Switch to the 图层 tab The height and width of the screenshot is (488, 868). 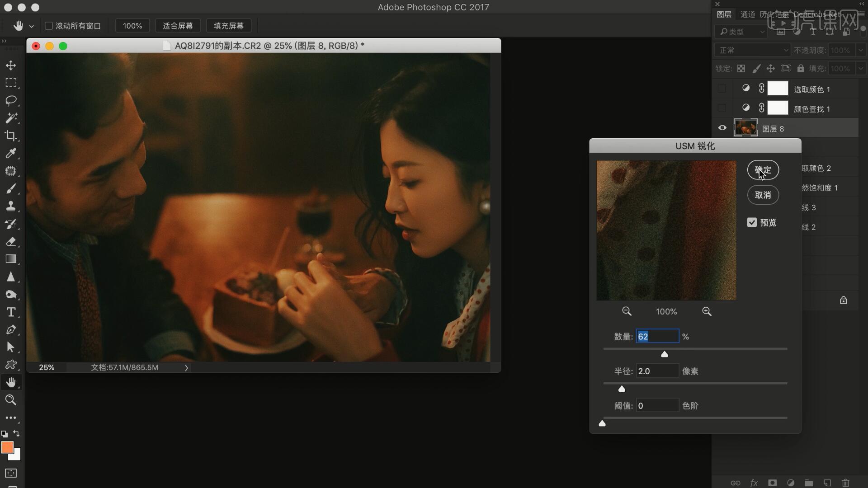(x=724, y=14)
